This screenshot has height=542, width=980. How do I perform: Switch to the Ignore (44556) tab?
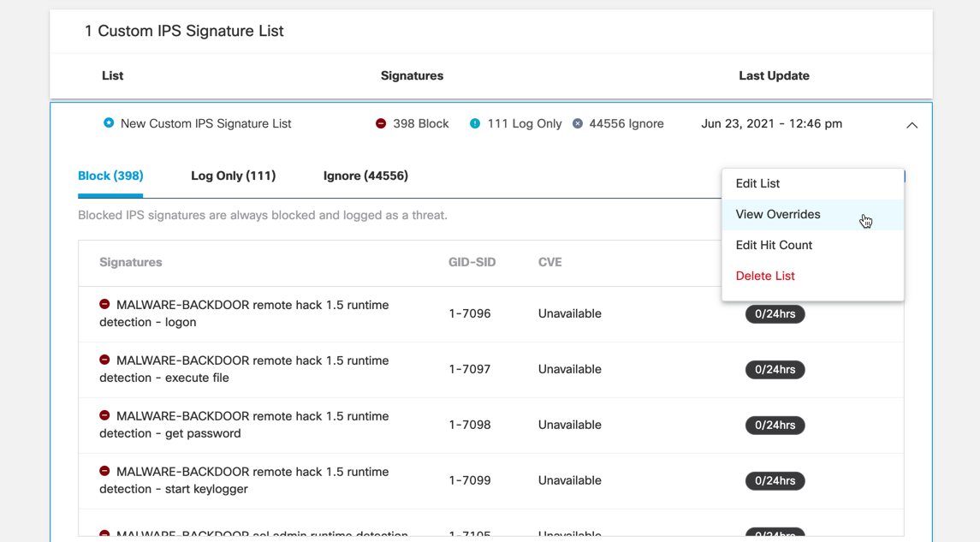coord(365,176)
